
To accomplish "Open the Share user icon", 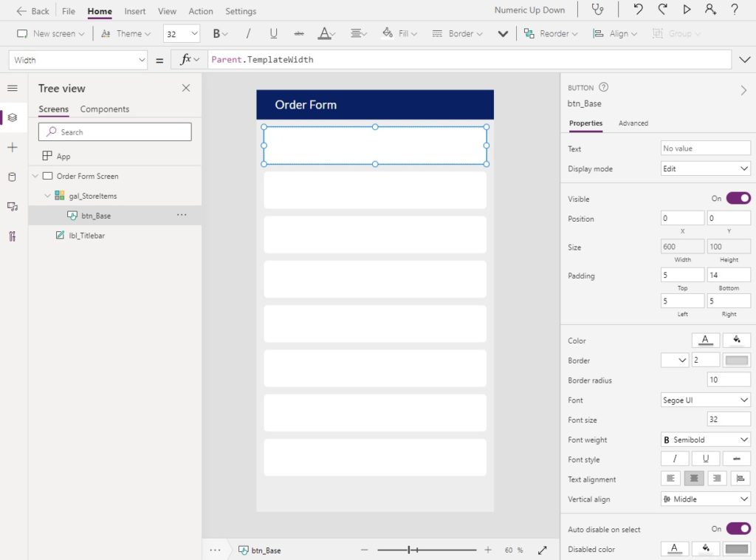I will tap(710, 9).
